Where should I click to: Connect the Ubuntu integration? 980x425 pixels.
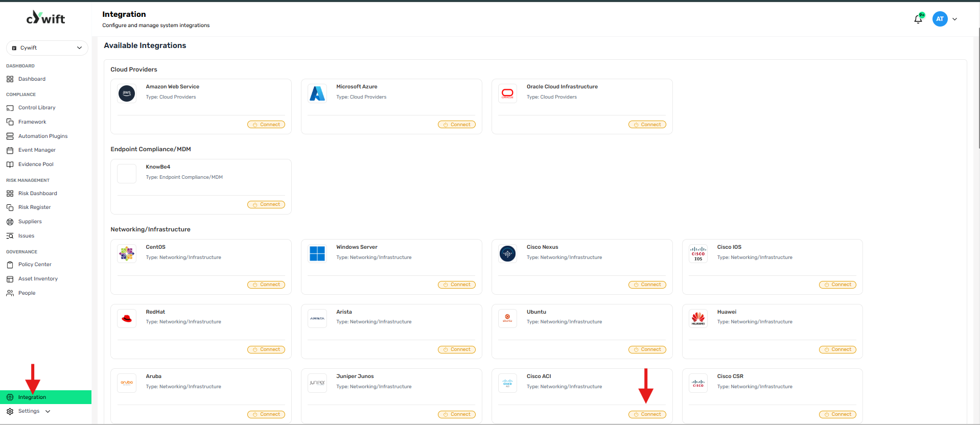(647, 349)
